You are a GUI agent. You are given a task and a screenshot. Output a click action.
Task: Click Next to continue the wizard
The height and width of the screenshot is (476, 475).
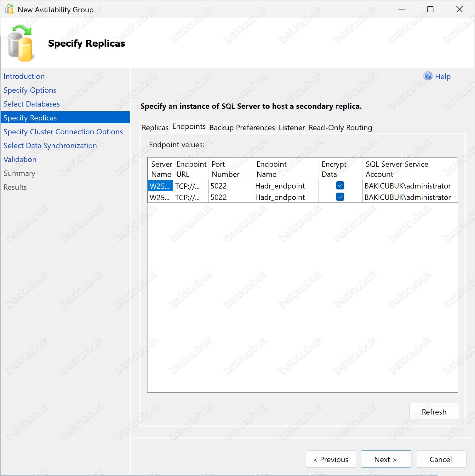pyautogui.click(x=386, y=459)
